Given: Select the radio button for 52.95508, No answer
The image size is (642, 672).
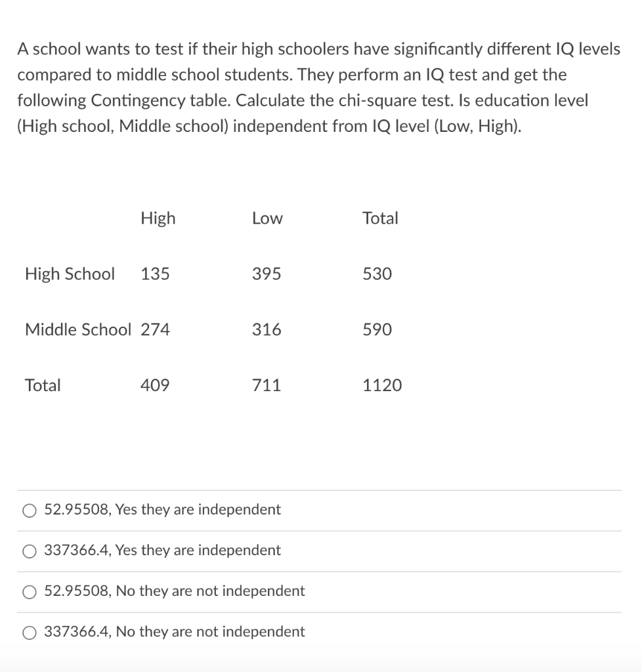Looking at the screenshot, I should tap(29, 591).
